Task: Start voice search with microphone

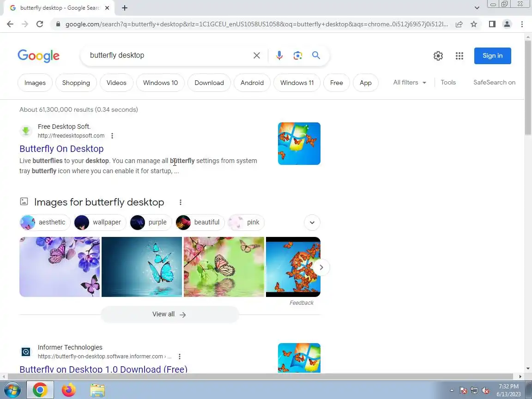Action: [279, 55]
